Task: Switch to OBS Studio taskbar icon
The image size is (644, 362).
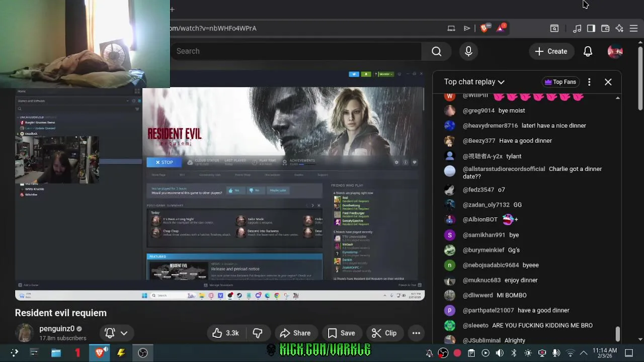Action: click(x=143, y=353)
